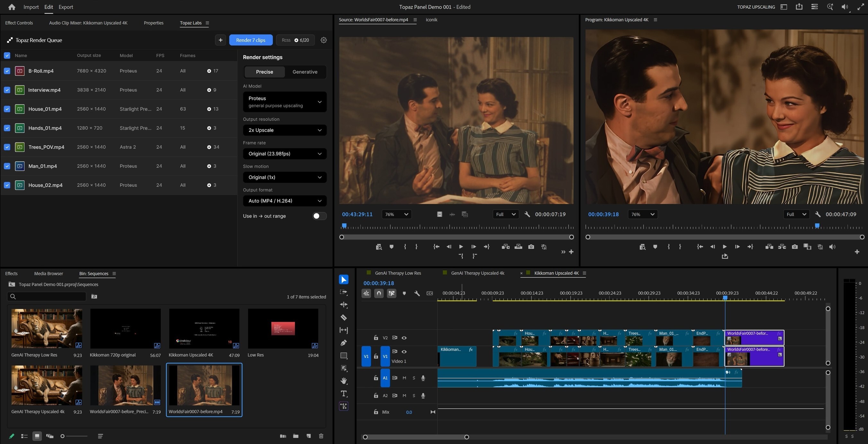Export frame in Source monitor
Viewport: 868px width, 444px height.
tap(531, 247)
